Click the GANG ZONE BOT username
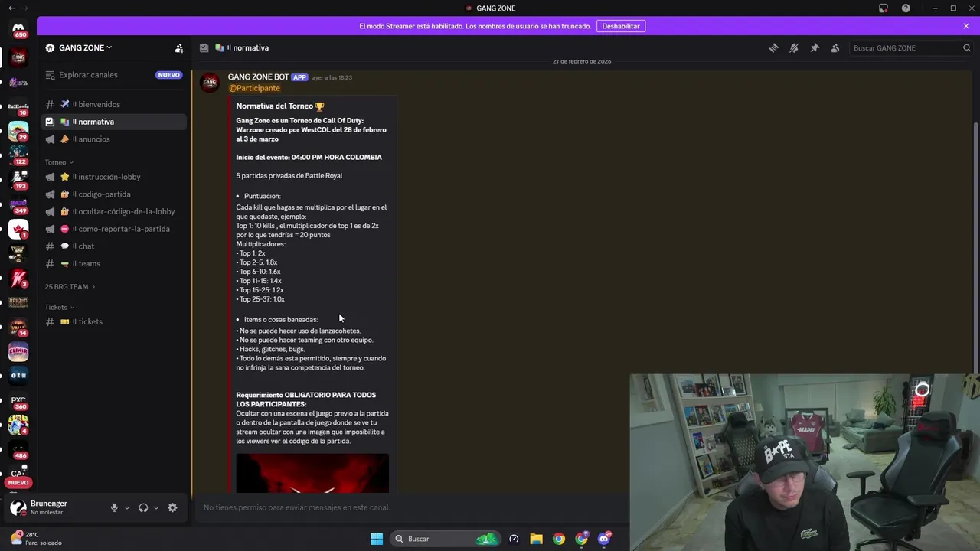The image size is (980, 551). tap(258, 77)
